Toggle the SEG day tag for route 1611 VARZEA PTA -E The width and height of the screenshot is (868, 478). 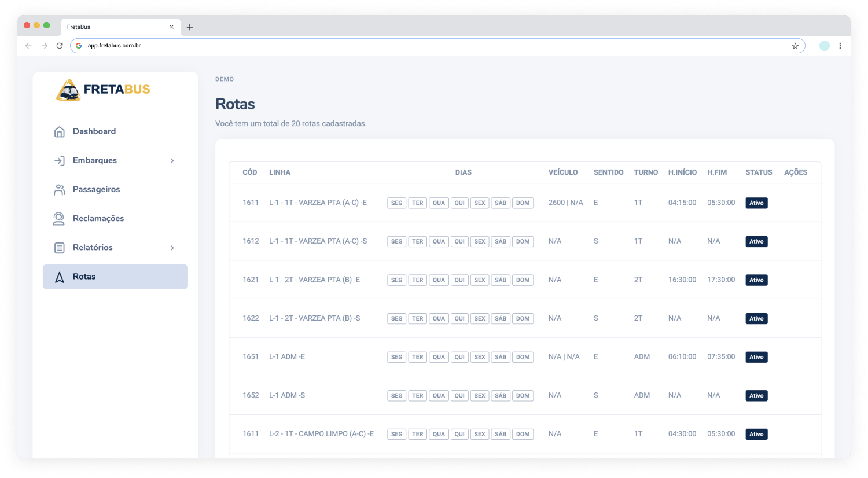pyautogui.click(x=396, y=203)
